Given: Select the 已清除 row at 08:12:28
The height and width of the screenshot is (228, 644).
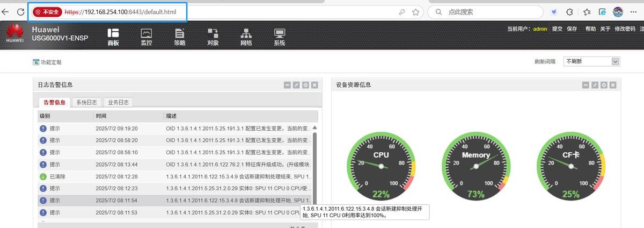Looking at the screenshot, I should (x=175, y=176).
